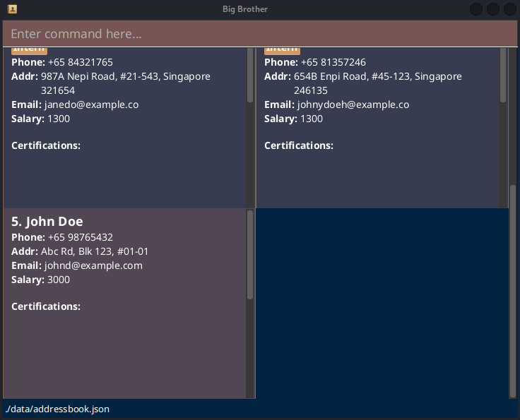Image resolution: width=520 pixels, height=420 pixels.
Task: Click the scrollbar in the johnydoeh@example.co card
Action: [503, 75]
